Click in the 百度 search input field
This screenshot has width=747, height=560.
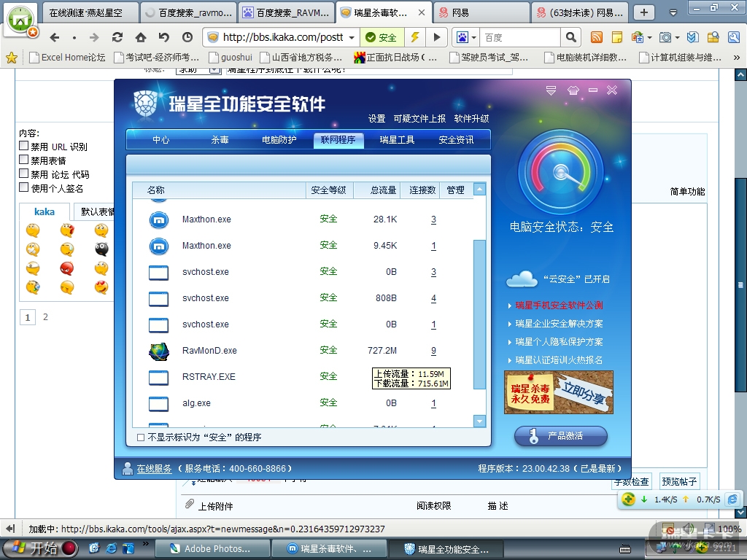point(519,37)
